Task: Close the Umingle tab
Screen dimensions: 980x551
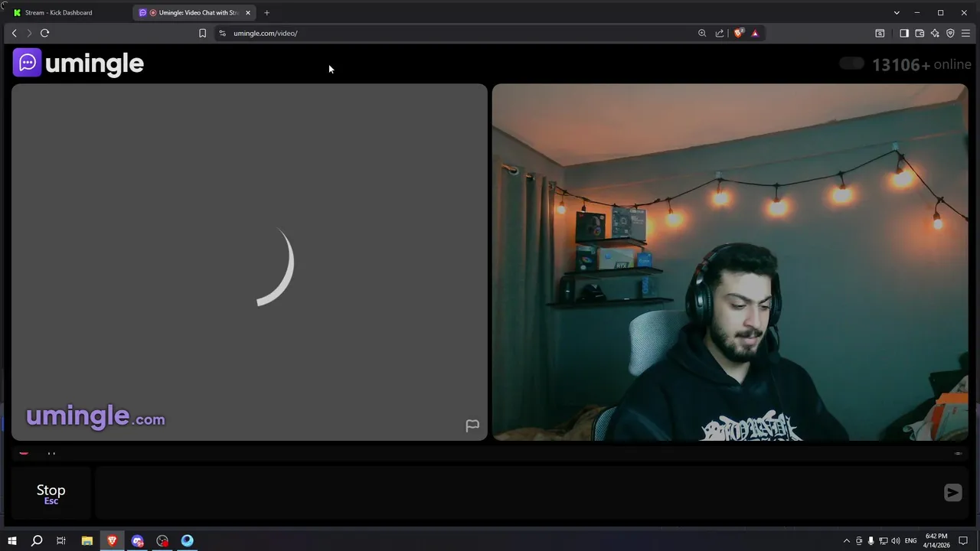Action: pos(247,12)
